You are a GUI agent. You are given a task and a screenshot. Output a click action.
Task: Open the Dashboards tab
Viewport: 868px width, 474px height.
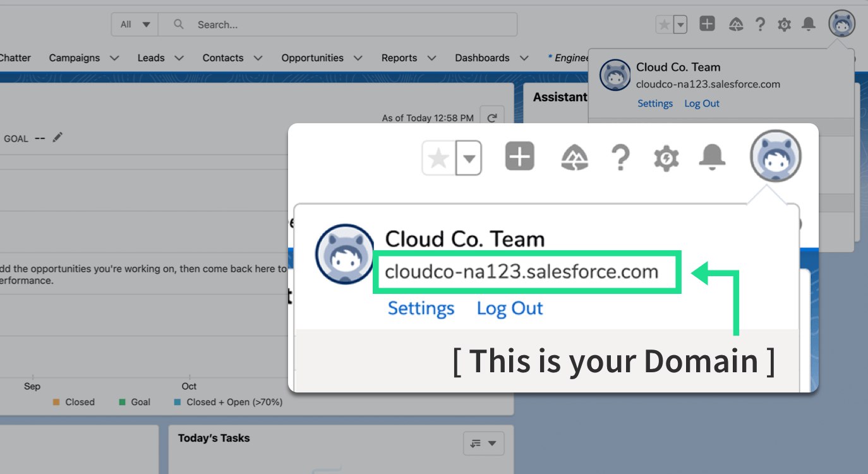point(482,58)
